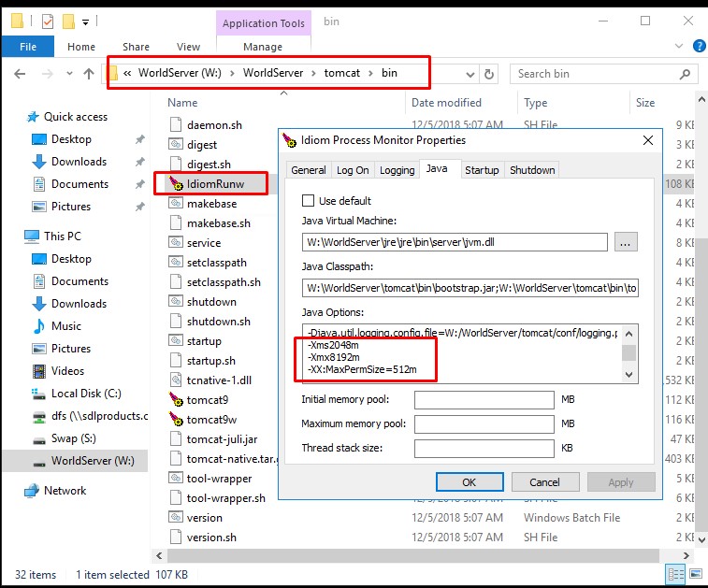Image resolution: width=708 pixels, height=588 pixels.
Task: Switch to the Logging tab
Action: 397,170
